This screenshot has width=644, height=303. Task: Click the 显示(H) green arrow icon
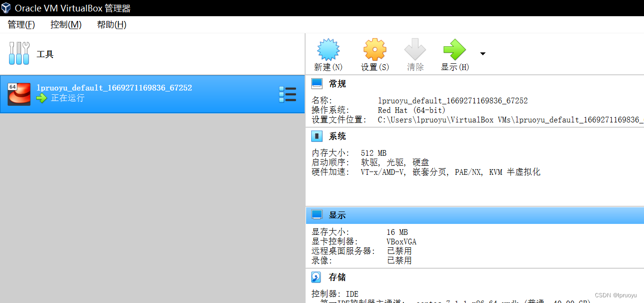coord(455,50)
